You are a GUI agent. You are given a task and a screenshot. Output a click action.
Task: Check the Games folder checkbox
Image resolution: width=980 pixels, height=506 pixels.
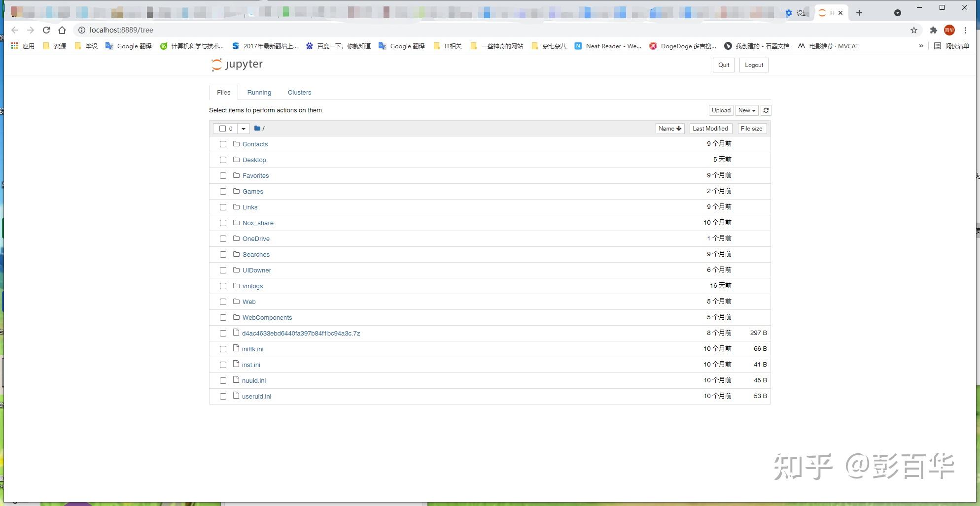(x=223, y=192)
